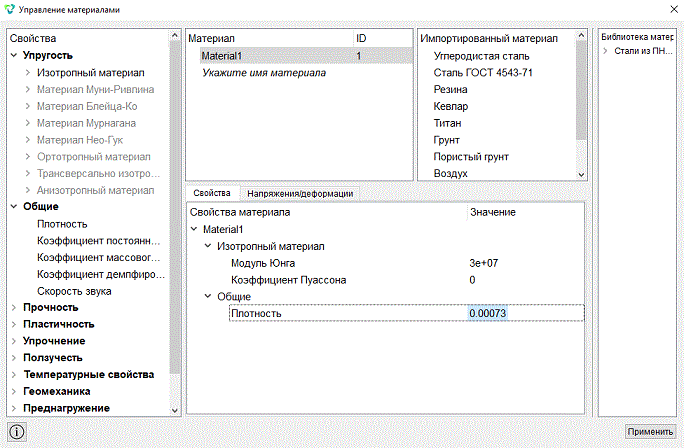Click the application logo in the title bar
This screenshot has width=684, height=448.
coord(9,9)
